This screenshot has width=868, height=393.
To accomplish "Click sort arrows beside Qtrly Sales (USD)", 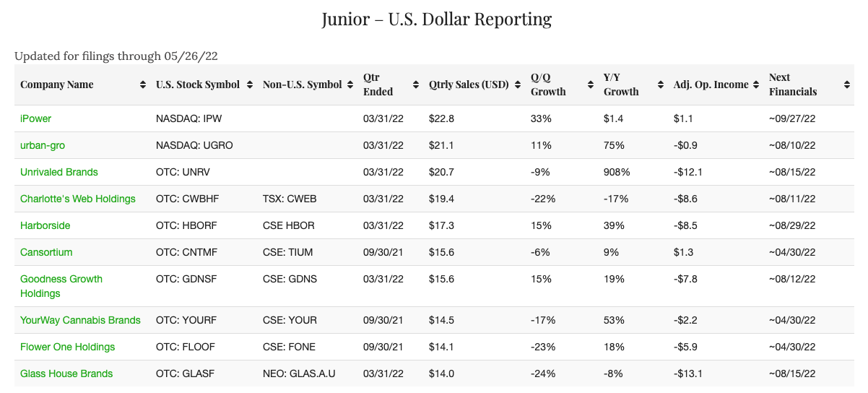I will [518, 85].
